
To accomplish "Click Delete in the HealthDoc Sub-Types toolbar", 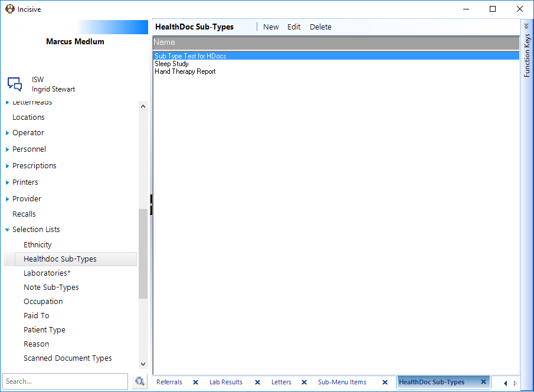I will [320, 27].
